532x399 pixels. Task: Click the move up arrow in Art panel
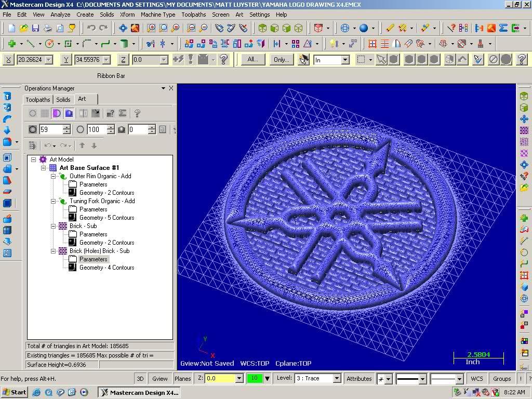pos(82,145)
